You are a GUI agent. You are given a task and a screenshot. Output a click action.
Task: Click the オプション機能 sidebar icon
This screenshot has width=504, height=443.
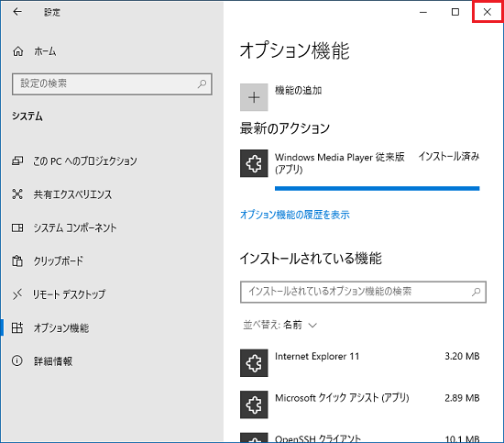(17, 327)
